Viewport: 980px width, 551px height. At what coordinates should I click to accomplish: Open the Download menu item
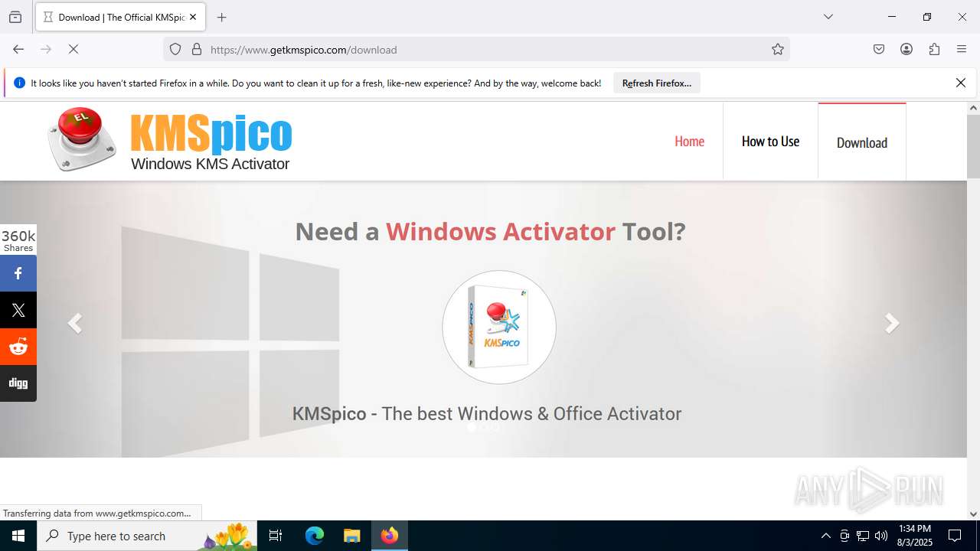click(862, 142)
